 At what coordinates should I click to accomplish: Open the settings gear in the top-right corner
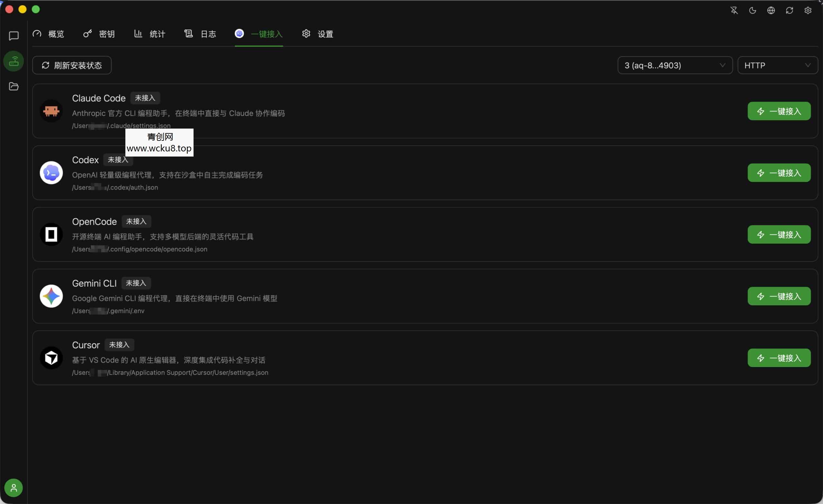[x=808, y=10]
